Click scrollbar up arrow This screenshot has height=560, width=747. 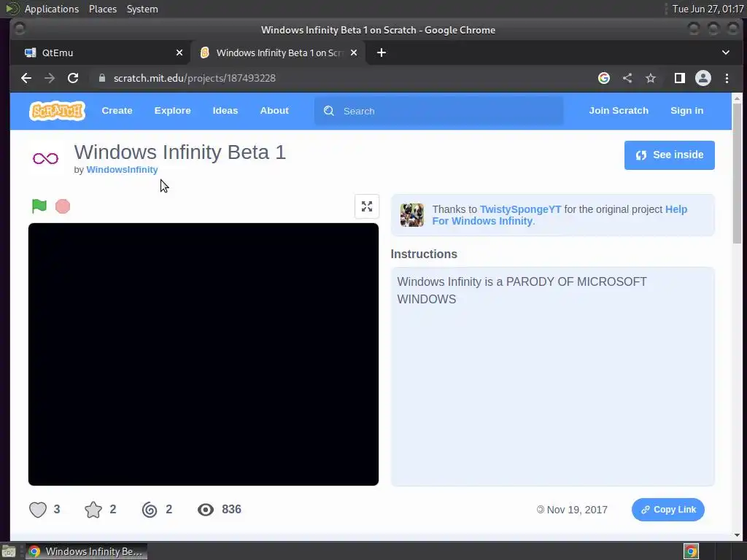[x=737, y=98]
